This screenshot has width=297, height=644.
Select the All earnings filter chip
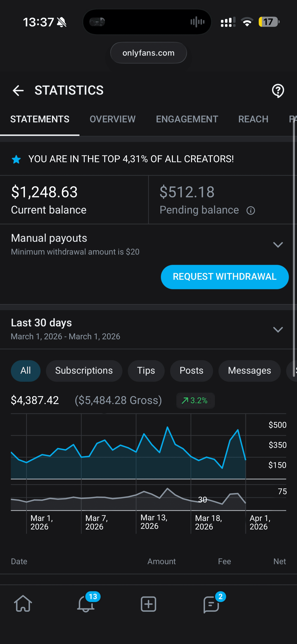click(25, 371)
